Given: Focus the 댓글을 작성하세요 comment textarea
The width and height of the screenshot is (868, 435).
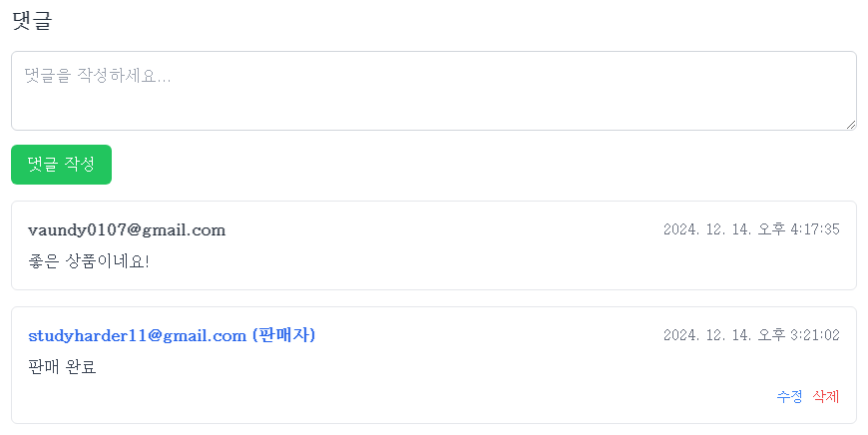Looking at the screenshot, I should click(x=434, y=91).
